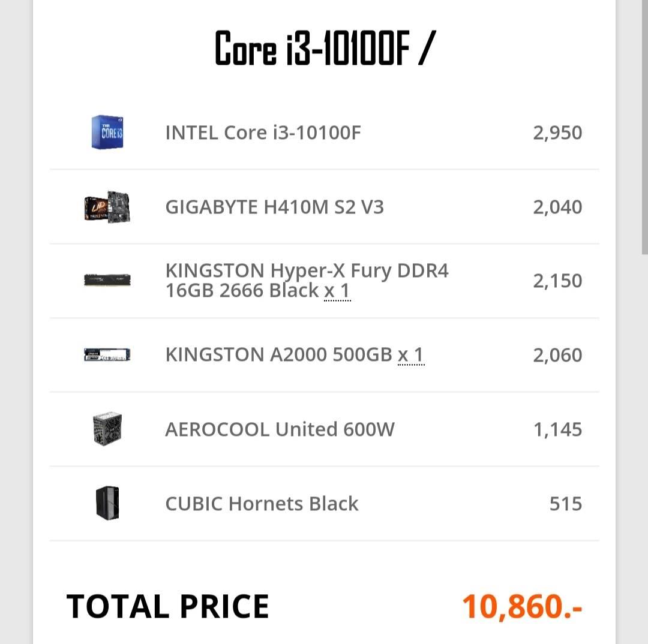Screen dimensions: 648x644
Task: Open INTEL Core i3-10100F product link
Action: pyautogui.click(x=263, y=133)
